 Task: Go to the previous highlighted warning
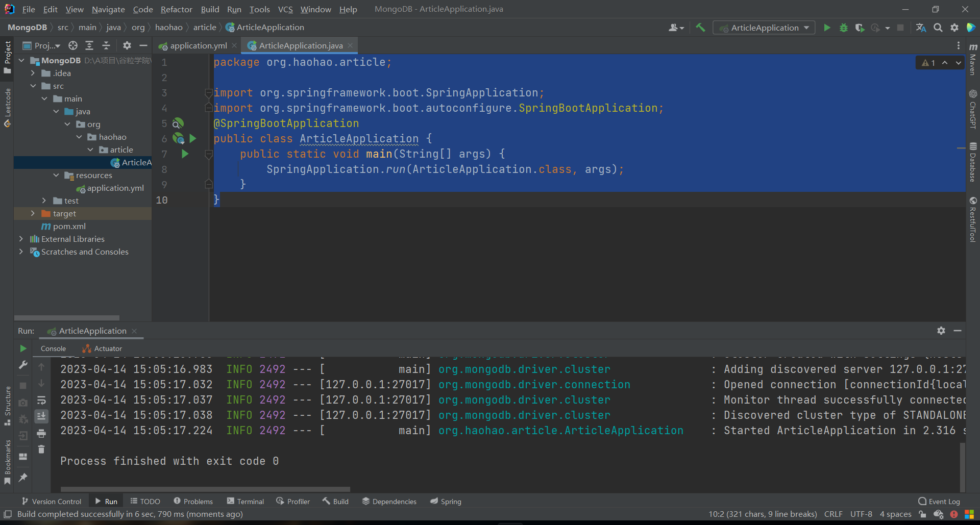pos(945,63)
